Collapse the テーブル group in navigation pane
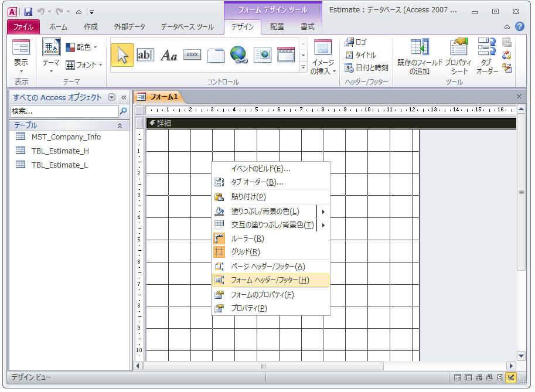The width and height of the screenshot is (535, 392). (x=120, y=125)
